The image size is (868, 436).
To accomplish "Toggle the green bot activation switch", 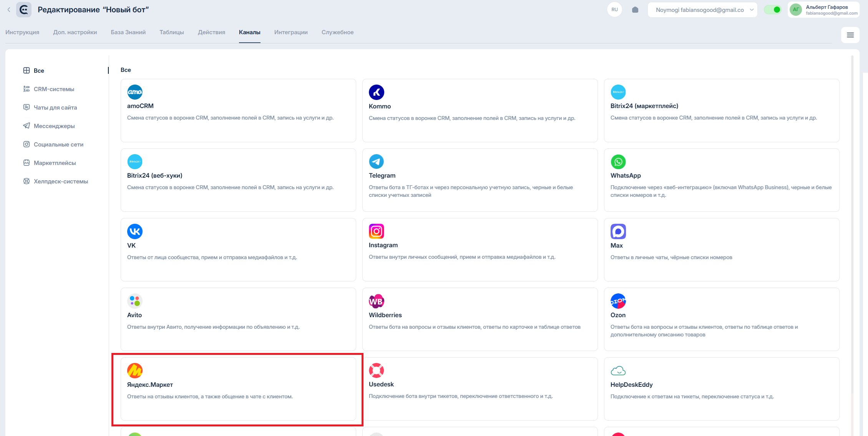I will (772, 10).
